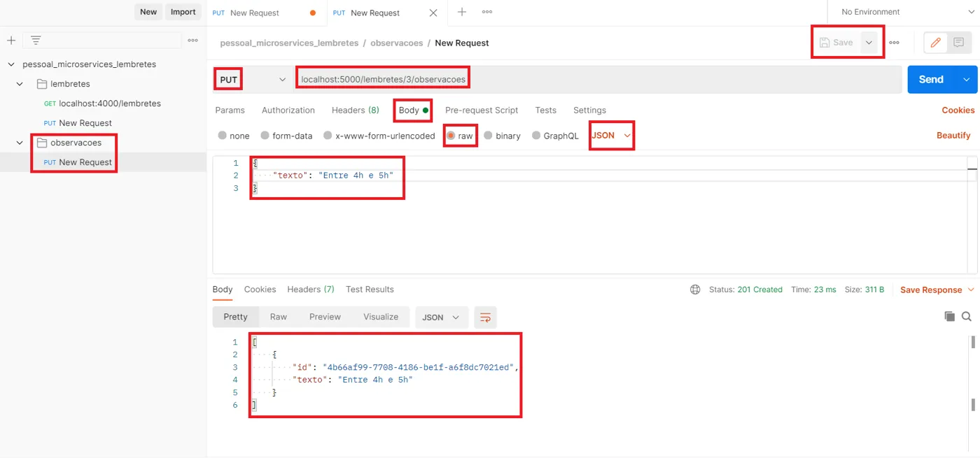Viewport: 980px width, 458px height.
Task: Select New Request under lembretes folder
Action: [77, 123]
